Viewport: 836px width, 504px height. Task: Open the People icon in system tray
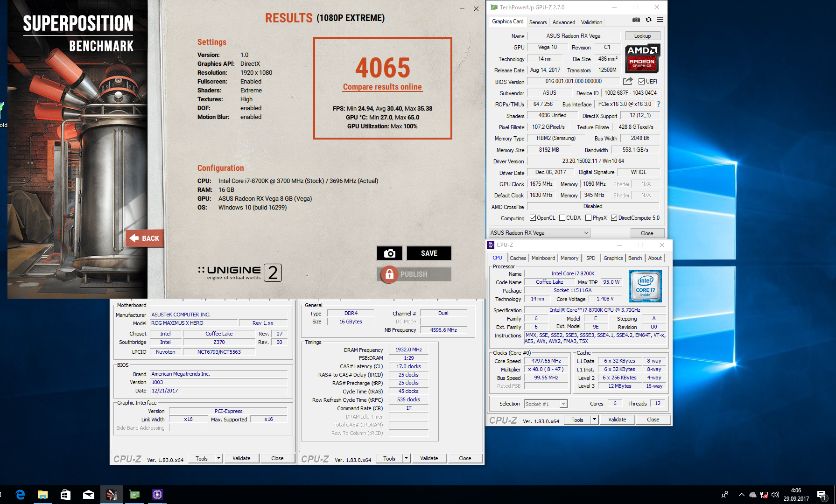click(x=725, y=495)
